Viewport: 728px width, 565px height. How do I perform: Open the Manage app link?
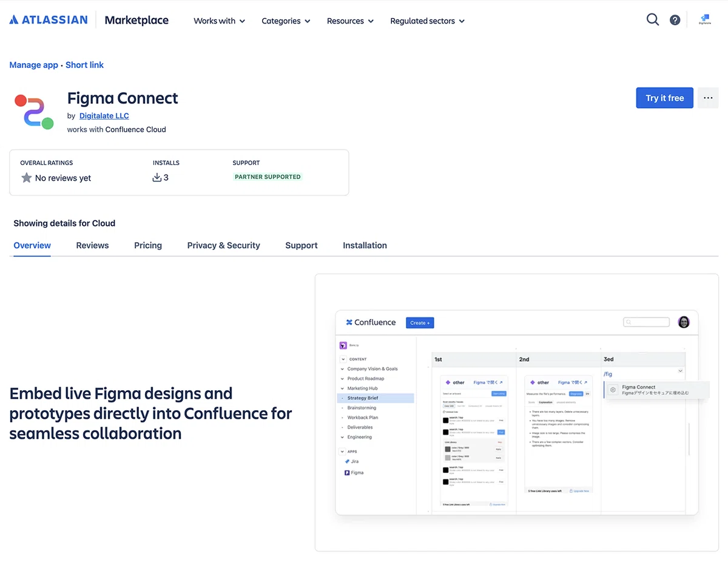point(34,65)
